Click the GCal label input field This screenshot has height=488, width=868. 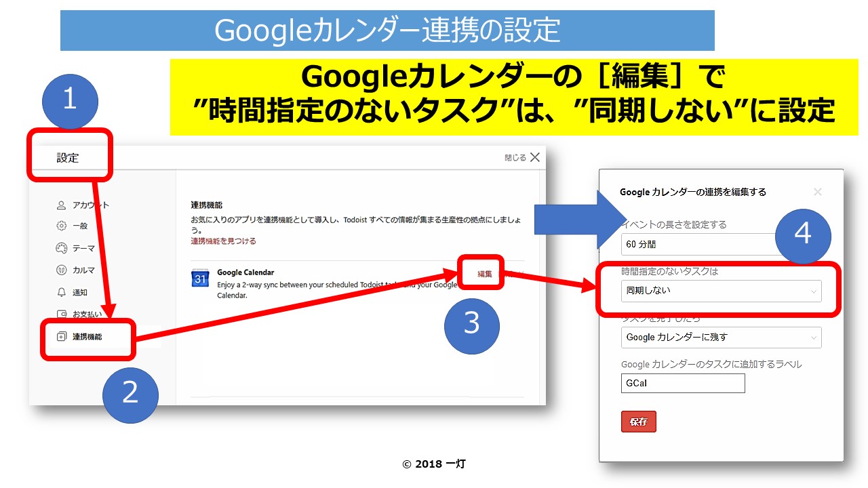point(683,383)
